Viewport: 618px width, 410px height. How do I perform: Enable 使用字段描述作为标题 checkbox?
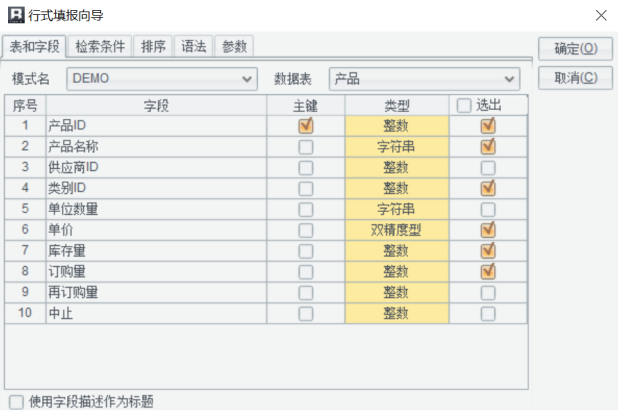(16, 402)
